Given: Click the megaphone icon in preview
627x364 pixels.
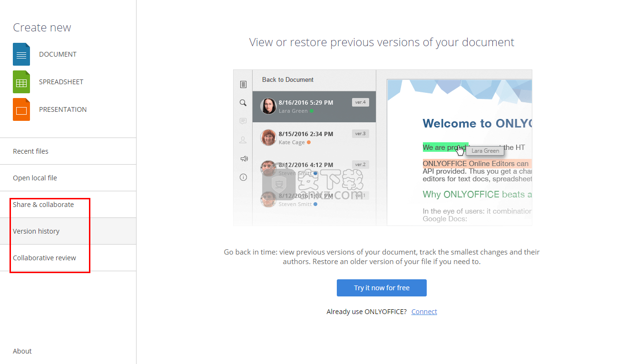Looking at the screenshot, I should (243, 158).
